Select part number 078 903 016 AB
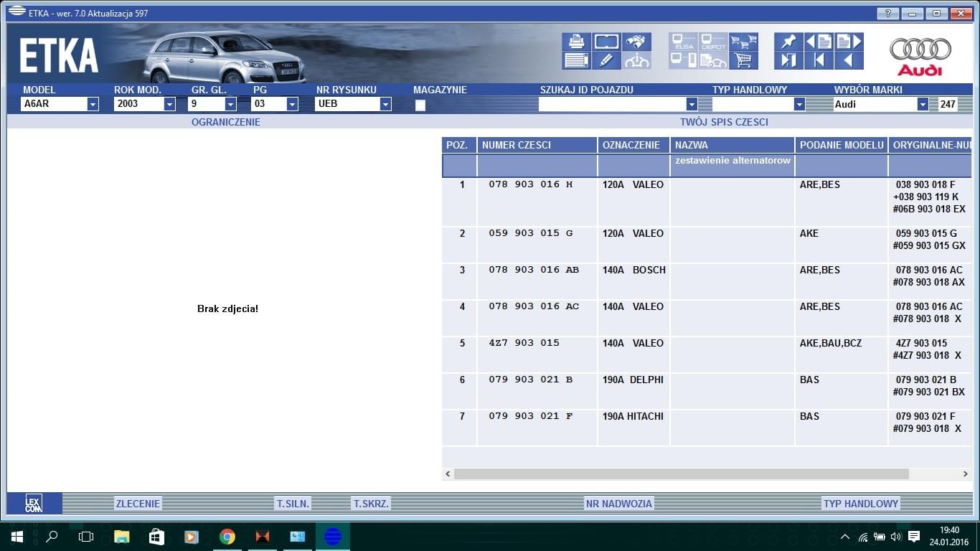Screen dimensions: 980x551 coord(534,270)
